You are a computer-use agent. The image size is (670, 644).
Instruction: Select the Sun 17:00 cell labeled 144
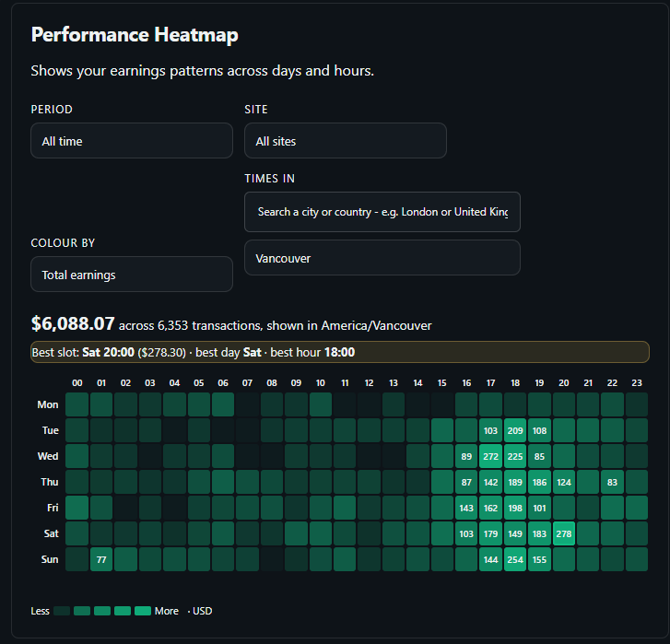pos(490,559)
